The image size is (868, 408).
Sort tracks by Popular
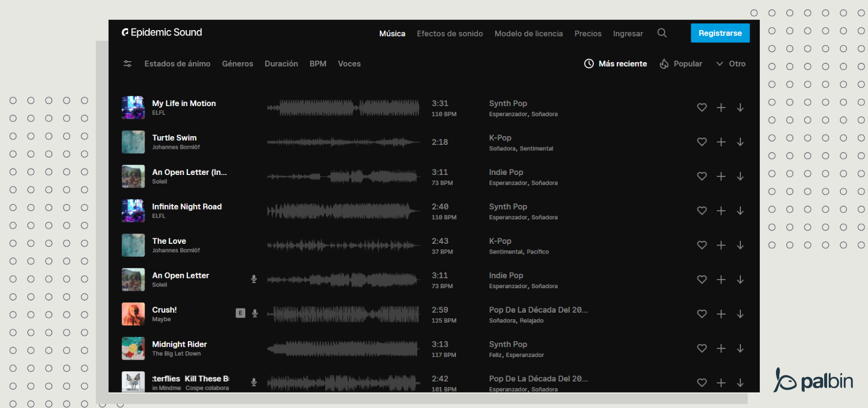(x=681, y=64)
